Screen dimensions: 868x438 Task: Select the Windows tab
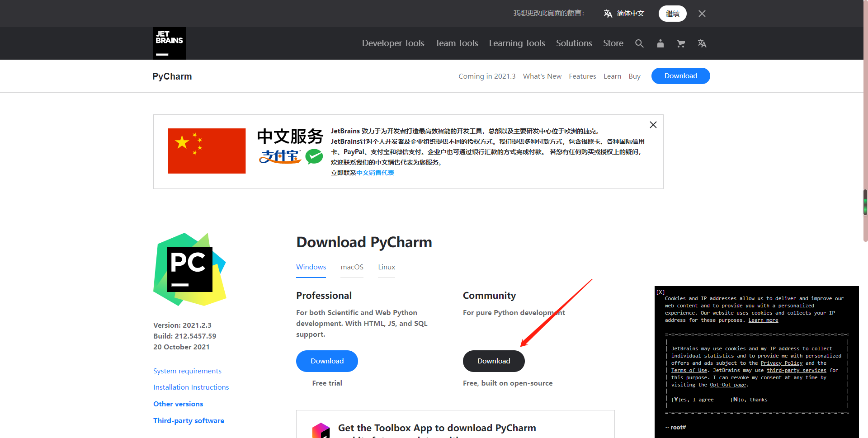point(311,267)
